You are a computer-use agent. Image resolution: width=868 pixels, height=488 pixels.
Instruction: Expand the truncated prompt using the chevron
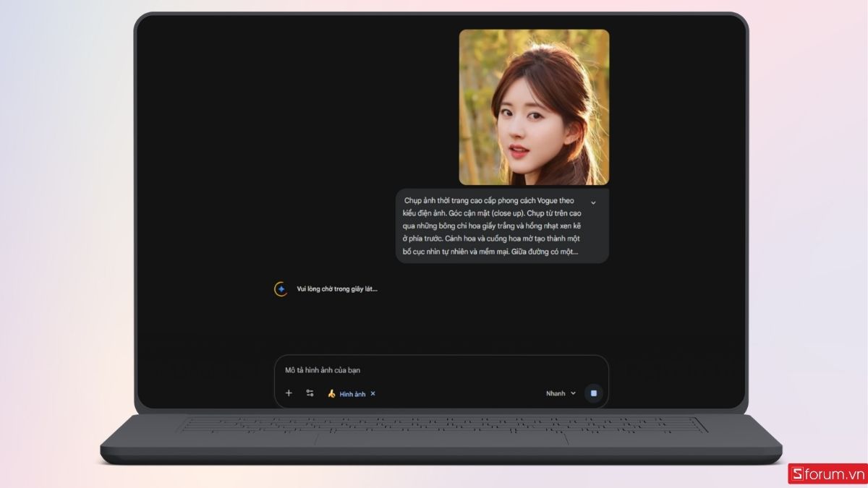(x=593, y=202)
